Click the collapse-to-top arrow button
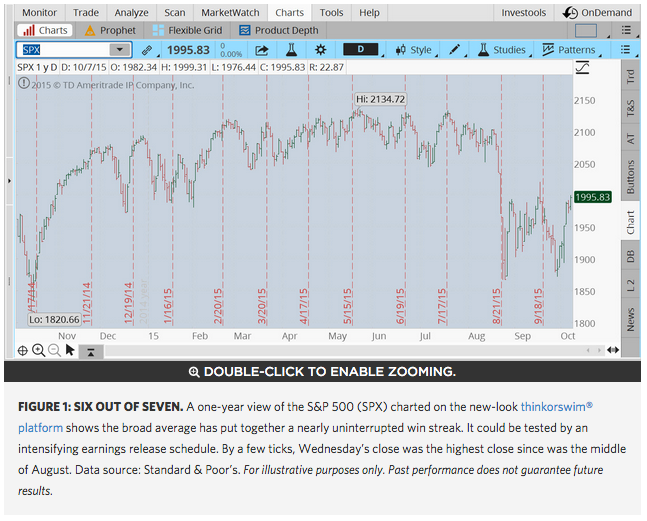The height and width of the screenshot is (521, 647). click(x=91, y=352)
